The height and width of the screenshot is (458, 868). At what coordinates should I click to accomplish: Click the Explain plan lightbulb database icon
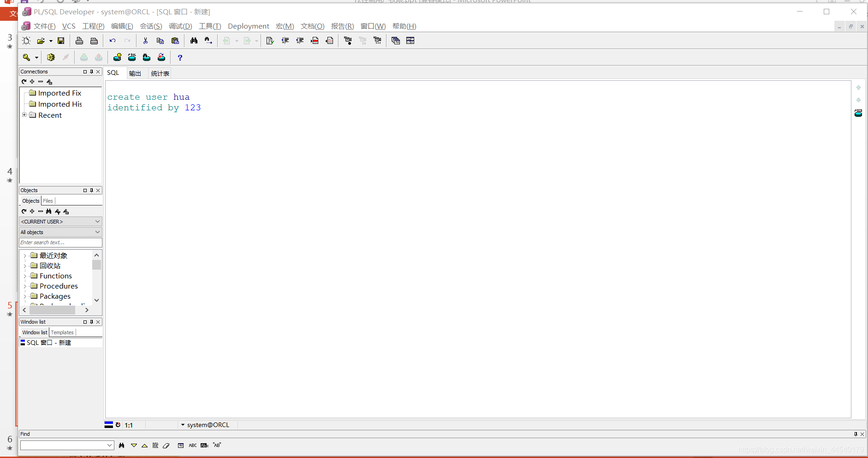[117, 57]
